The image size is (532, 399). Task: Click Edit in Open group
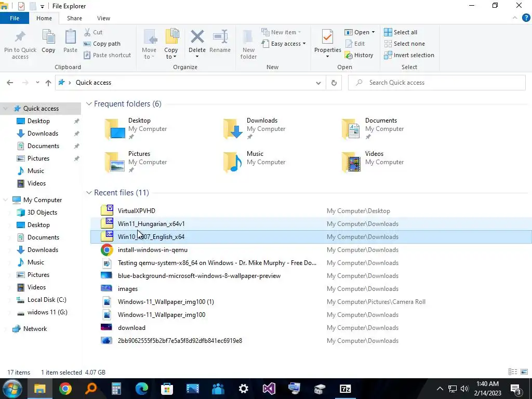(x=355, y=44)
